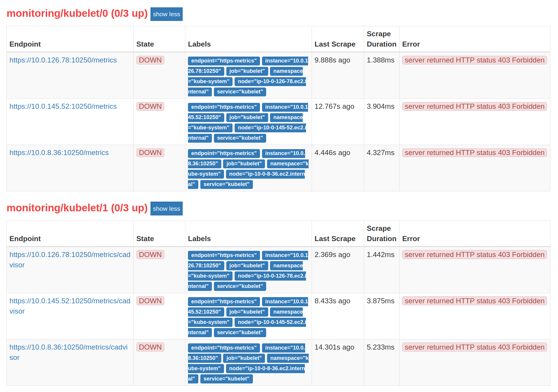Select the 403 Forbidden error message in first row
Viewport: 558px width, 392px height.
[474, 60]
